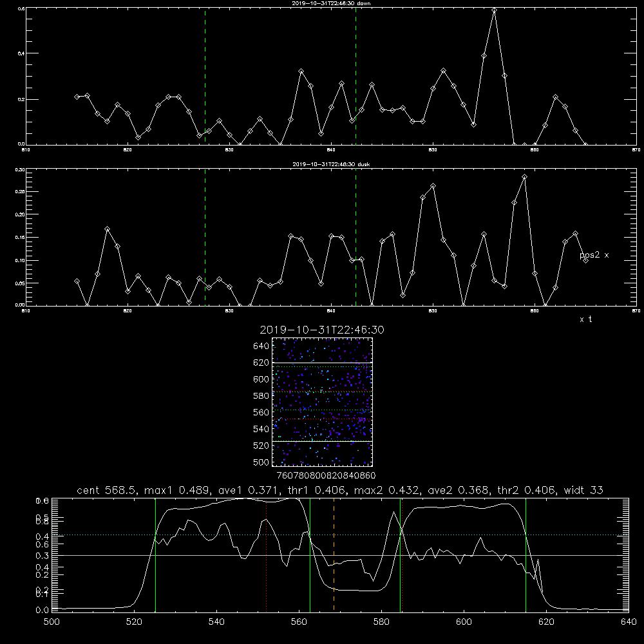Image resolution: width=644 pixels, height=644 pixels.
Task: Click the 'thr2 0.406' value in stats header
Action: [526, 490]
